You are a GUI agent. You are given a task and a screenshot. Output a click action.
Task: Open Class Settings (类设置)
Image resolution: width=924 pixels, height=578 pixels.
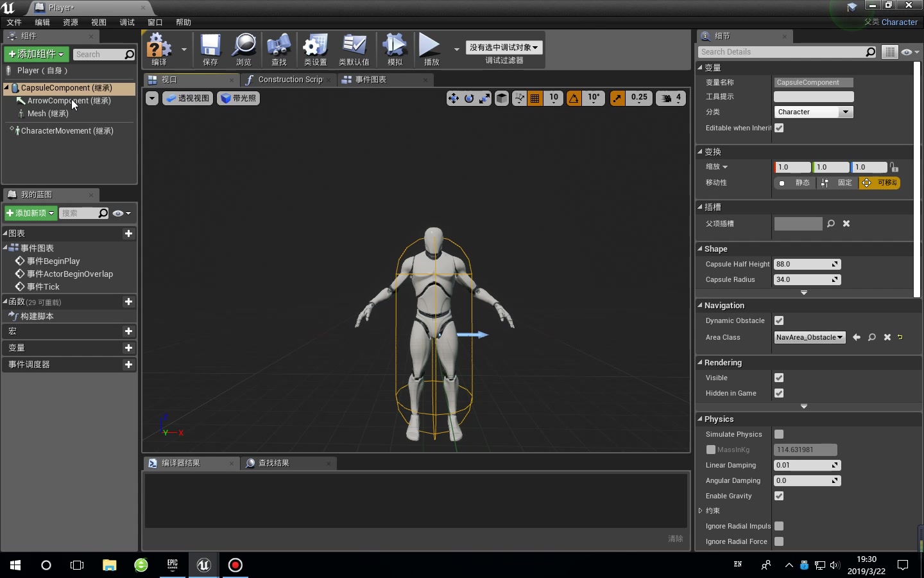point(315,49)
